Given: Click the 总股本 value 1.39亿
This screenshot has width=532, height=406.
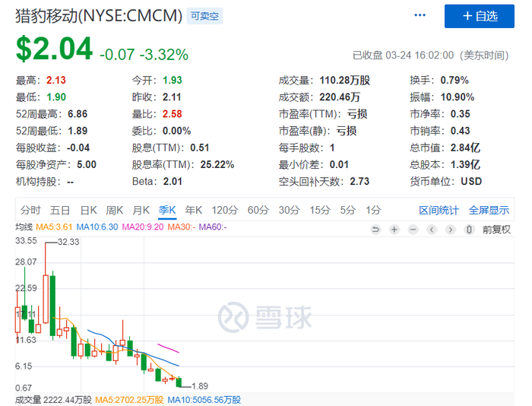Looking at the screenshot, I should [x=465, y=165].
